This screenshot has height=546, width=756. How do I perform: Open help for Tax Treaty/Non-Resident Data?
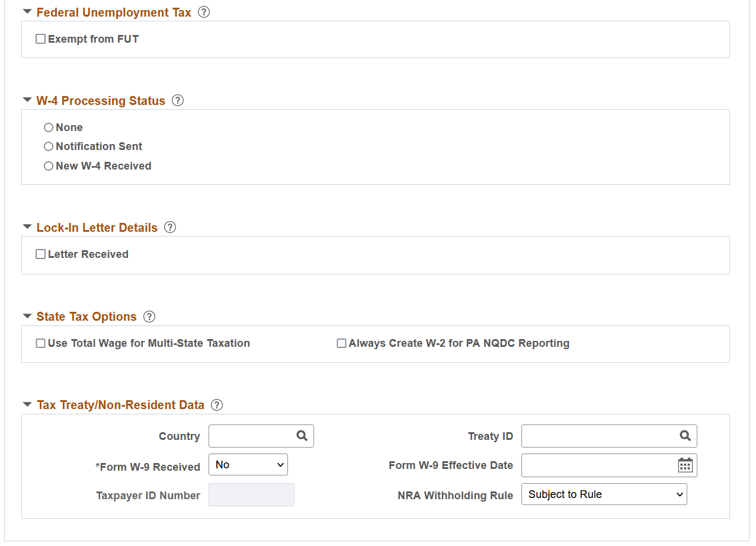216,405
